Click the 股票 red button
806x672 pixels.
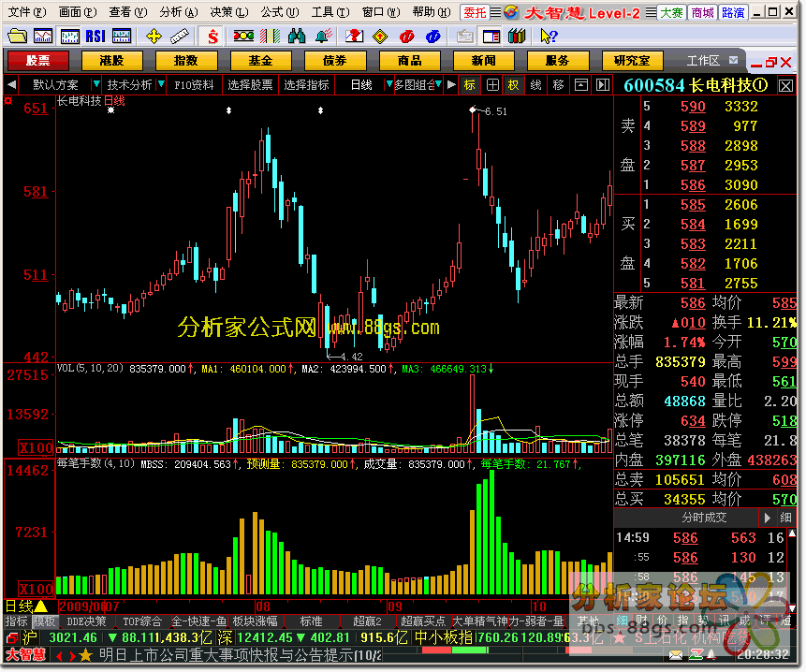point(38,61)
